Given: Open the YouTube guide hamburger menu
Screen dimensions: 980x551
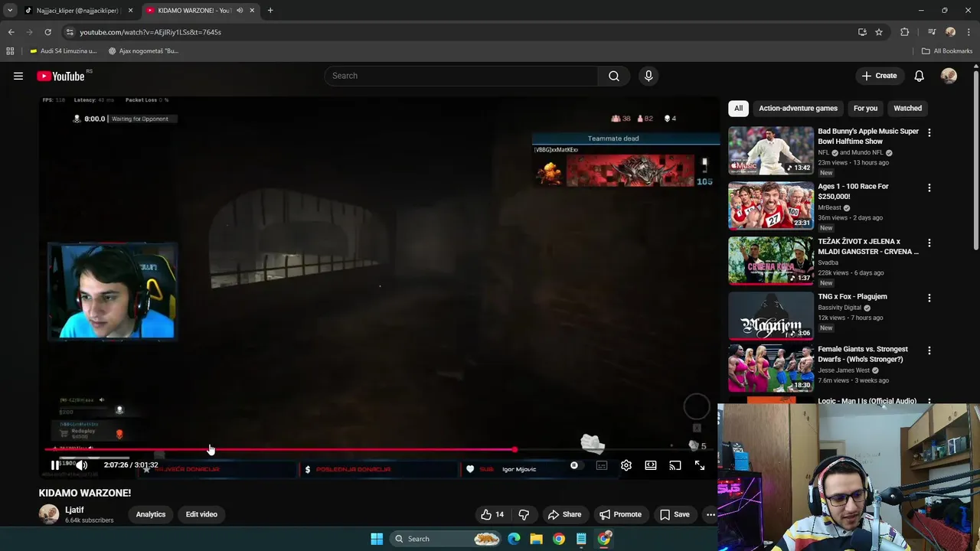Looking at the screenshot, I should [x=18, y=76].
